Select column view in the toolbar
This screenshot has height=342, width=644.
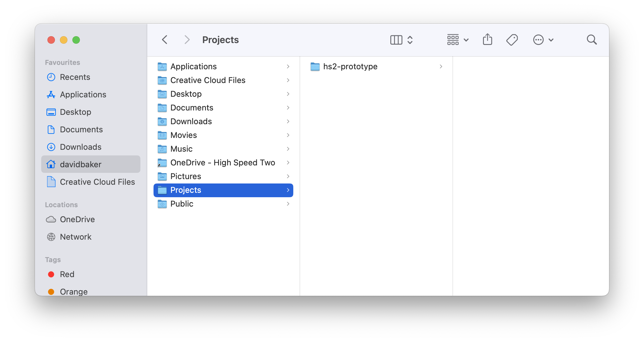click(396, 40)
